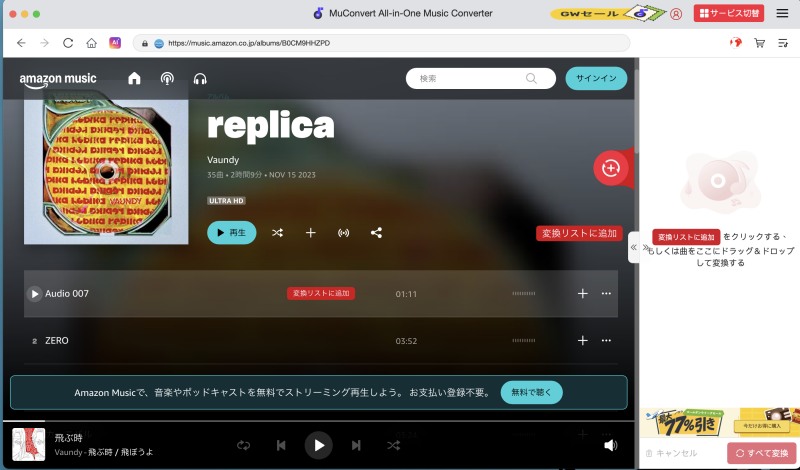800x470 pixels.
Task: Toggle repeat in player bar
Action: click(244, 445)
